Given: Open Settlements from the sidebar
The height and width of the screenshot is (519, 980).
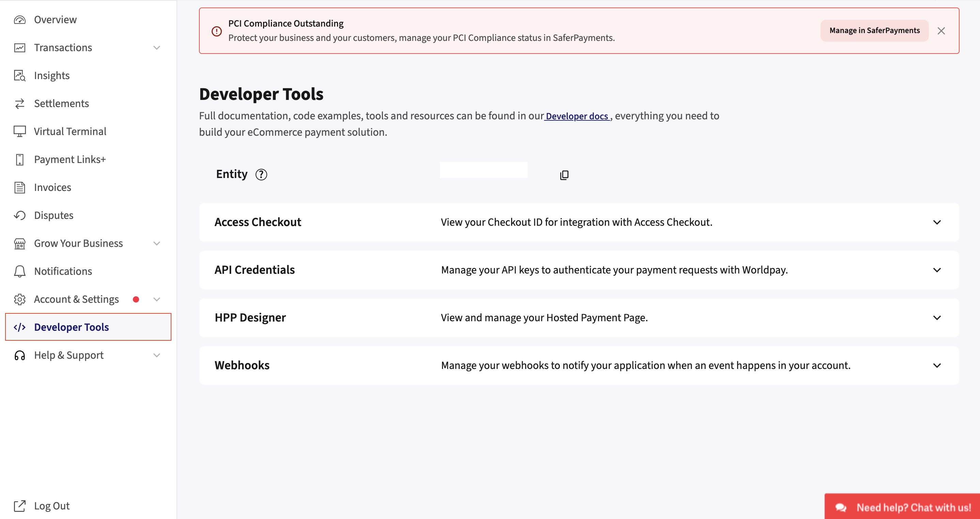Looking at the screenshot, I should point(61,104).
